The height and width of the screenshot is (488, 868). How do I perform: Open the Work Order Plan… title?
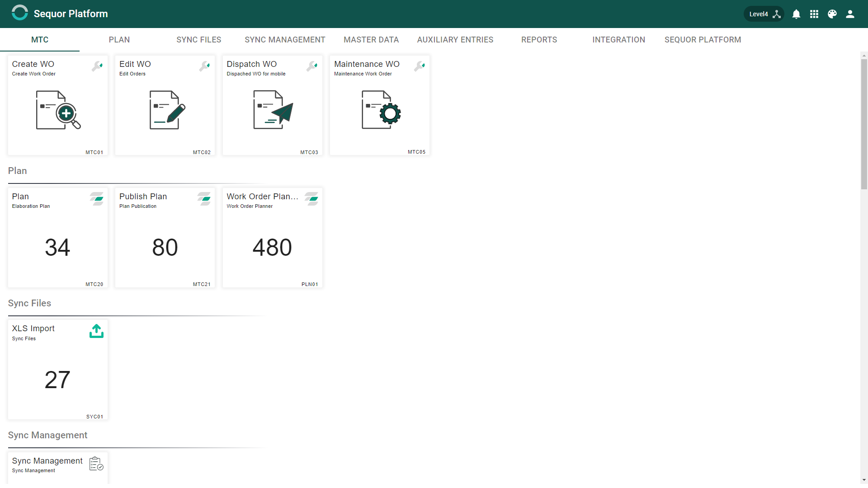pos(263,197)
